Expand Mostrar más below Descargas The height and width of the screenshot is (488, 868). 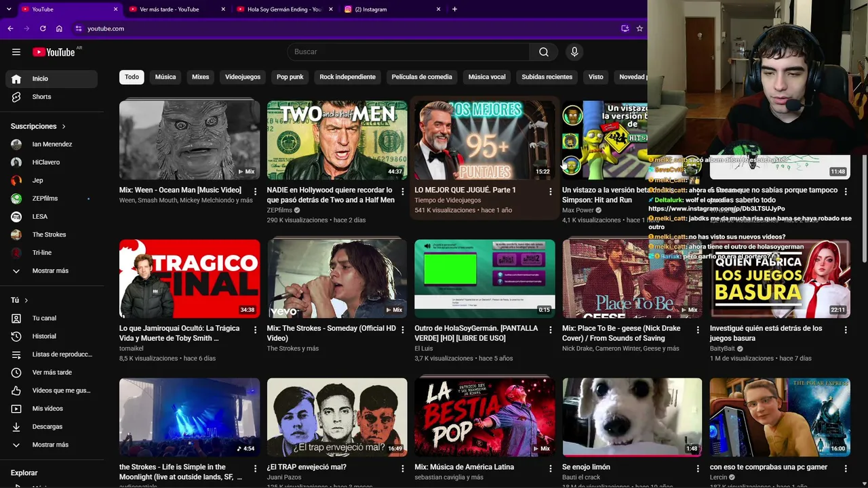click(52, 445)
